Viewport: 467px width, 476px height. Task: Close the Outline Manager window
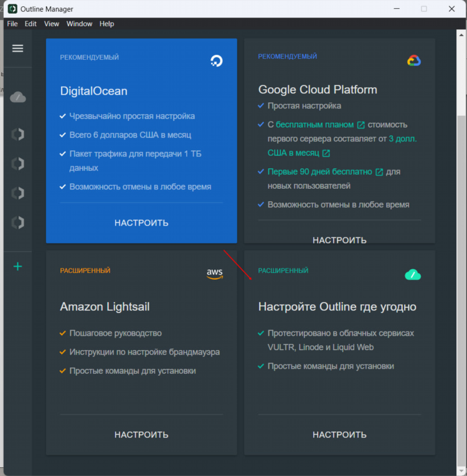coord(451,9)
